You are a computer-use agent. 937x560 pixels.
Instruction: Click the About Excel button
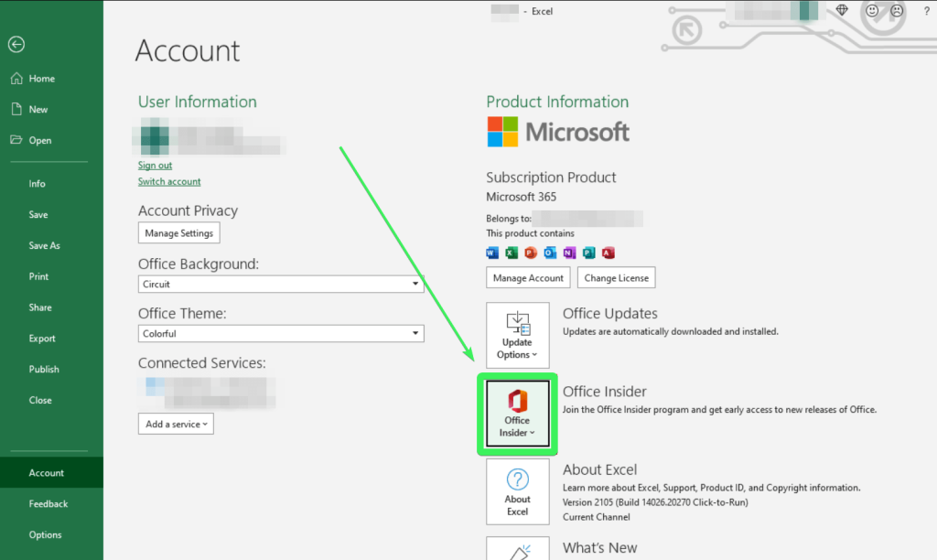[518, 492]
